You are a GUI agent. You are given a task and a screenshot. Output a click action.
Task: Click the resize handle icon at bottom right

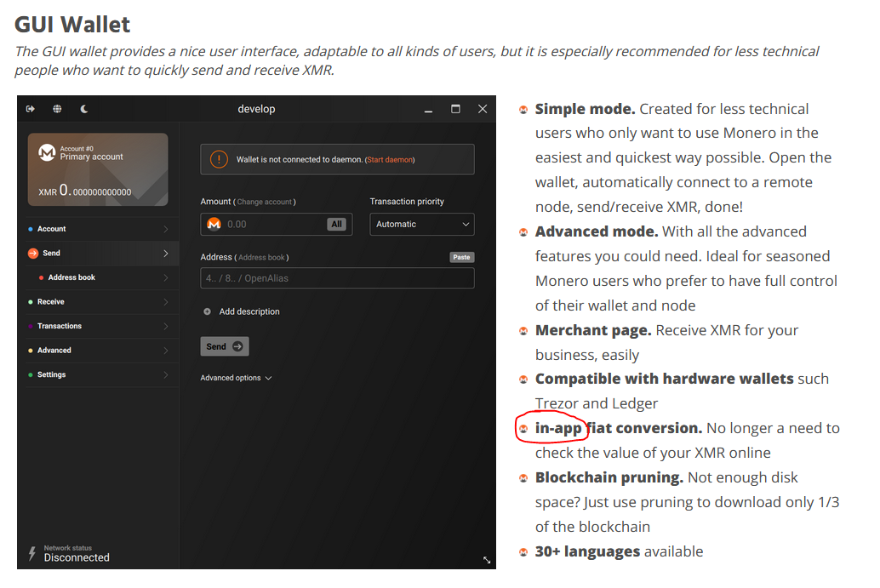point(487,560)
